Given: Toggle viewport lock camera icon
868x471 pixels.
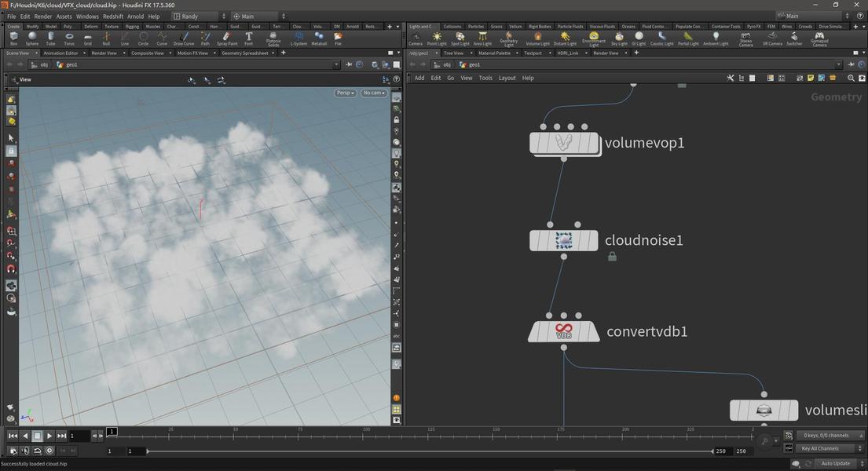Looking at the screenshot, I should click(397, 119).
